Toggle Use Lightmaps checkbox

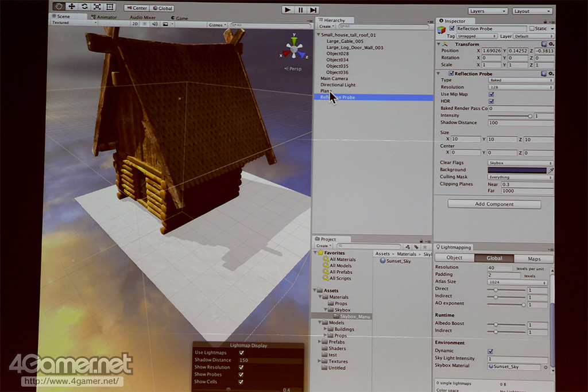241,352
